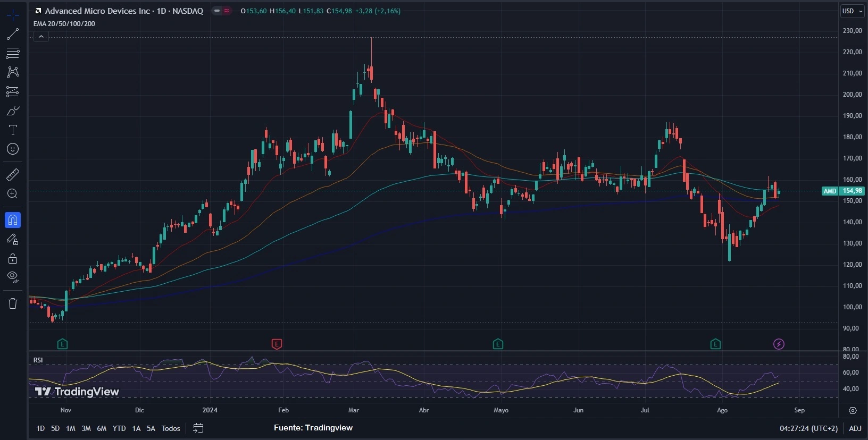Viewport: 868px width, 440px height.
Task: Select the Text annotation tool
Action: [13, 130]
